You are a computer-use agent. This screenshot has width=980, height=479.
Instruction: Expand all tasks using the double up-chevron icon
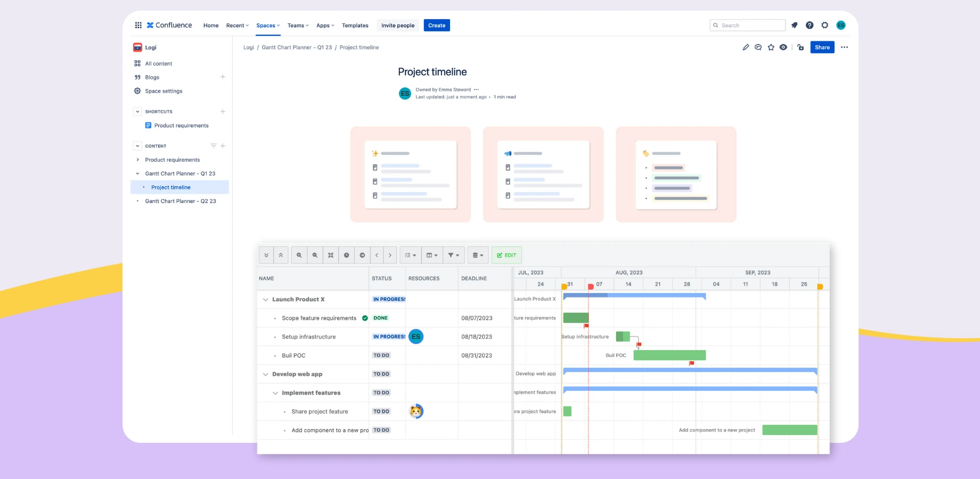click(x=280, y=255)
